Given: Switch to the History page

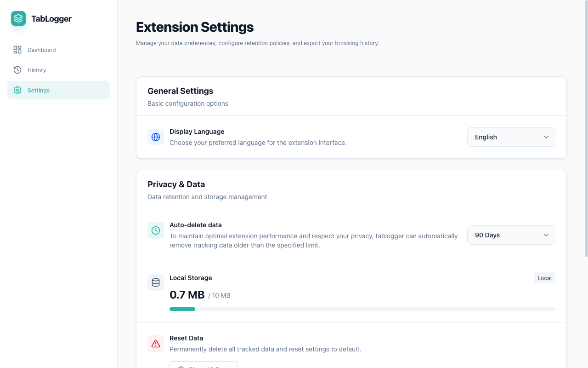Looking at the screenshot, I should 37,70.
